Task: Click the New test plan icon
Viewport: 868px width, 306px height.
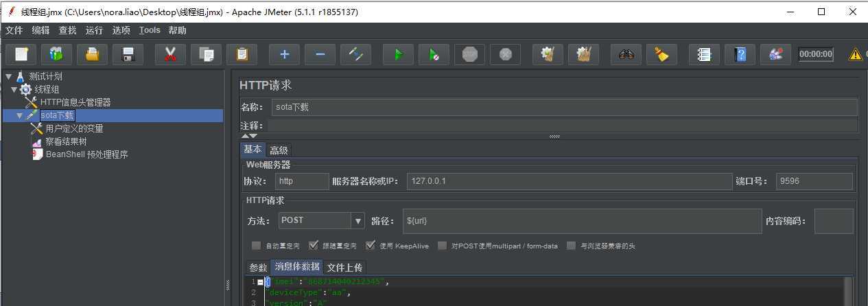Action: click(21, 54)
